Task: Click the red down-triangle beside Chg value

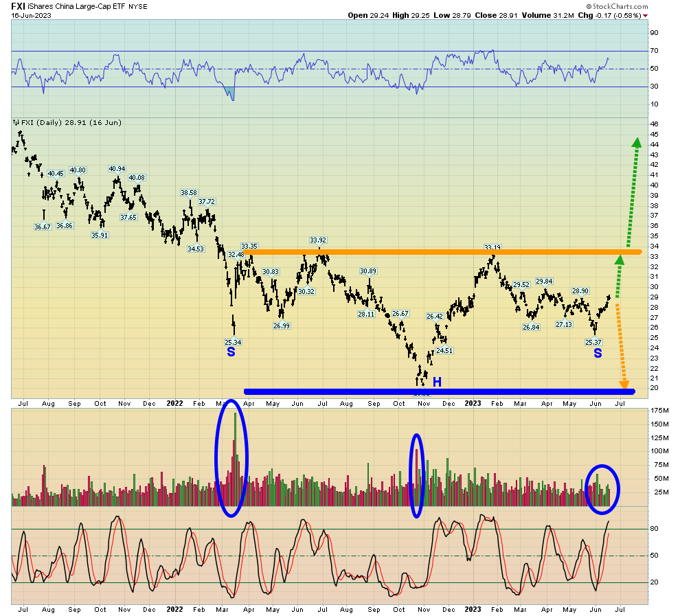Action: (x=645, y=16)
